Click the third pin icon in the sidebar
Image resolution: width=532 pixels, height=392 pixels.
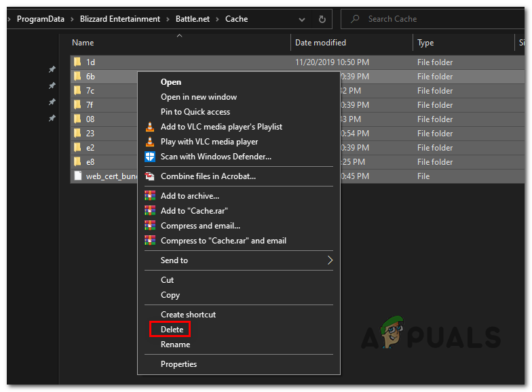click(52, 102)
